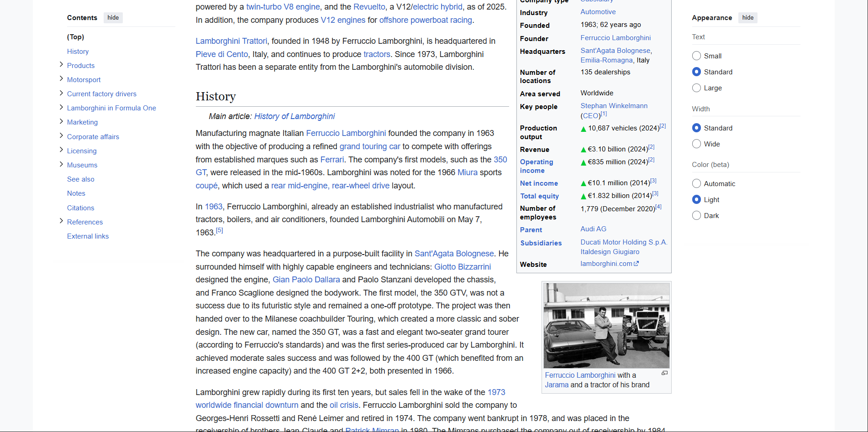The height and width of the screenshot is (432, 868).
Task: Jump to (Top) in contents
Action: pos(75,37)
